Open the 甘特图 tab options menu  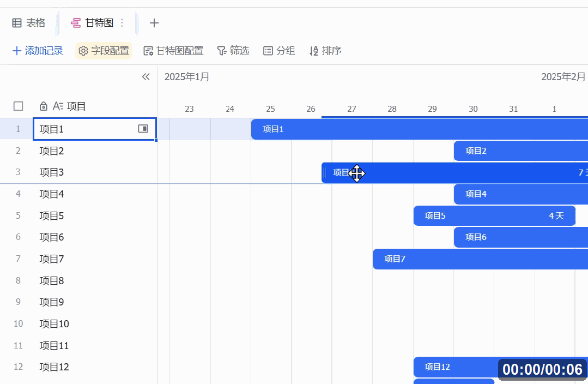(122, 23)
